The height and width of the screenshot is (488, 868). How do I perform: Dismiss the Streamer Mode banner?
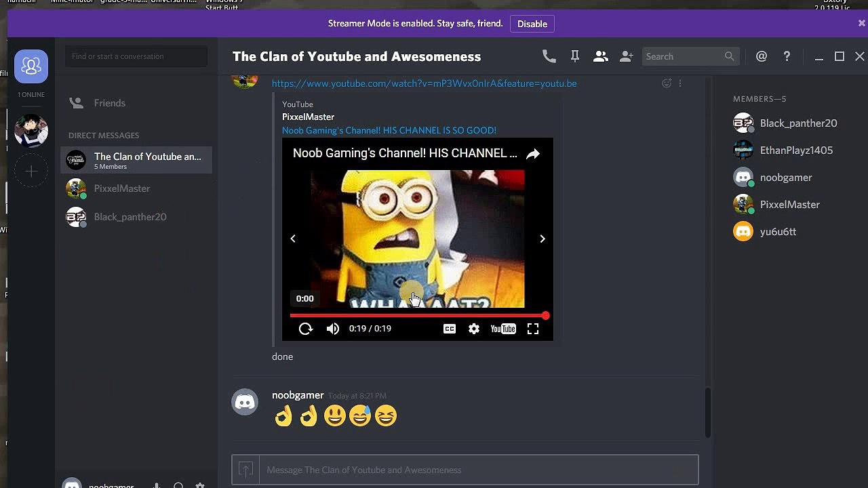pos(861,23)
